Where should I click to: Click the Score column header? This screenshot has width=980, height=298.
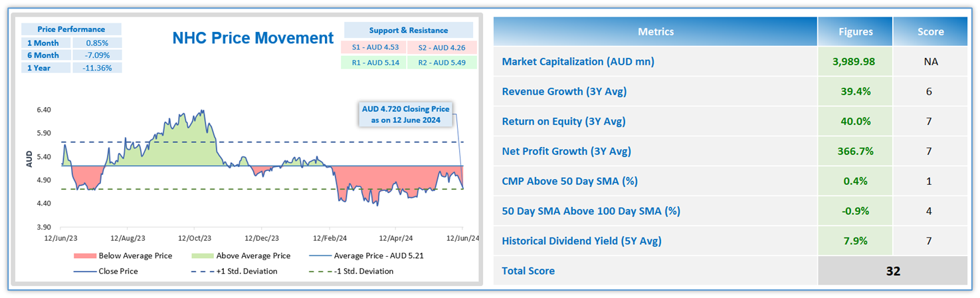tap(930, 31)
